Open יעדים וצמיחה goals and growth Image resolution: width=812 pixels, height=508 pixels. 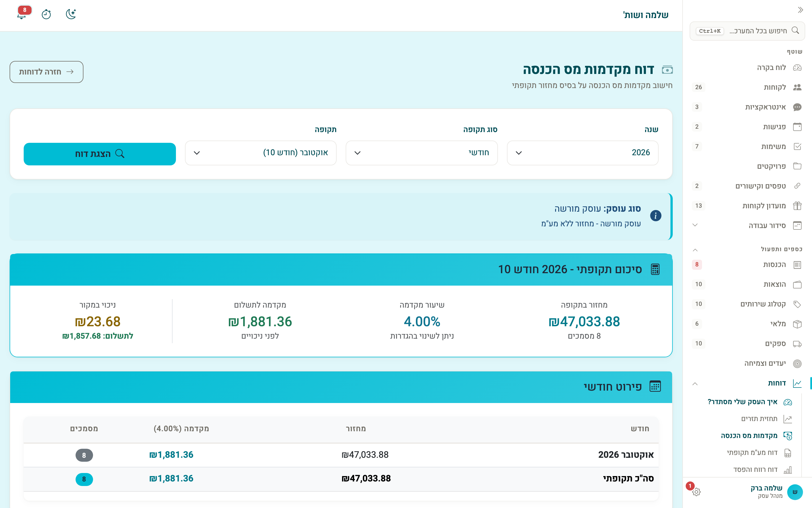(747, 364)
